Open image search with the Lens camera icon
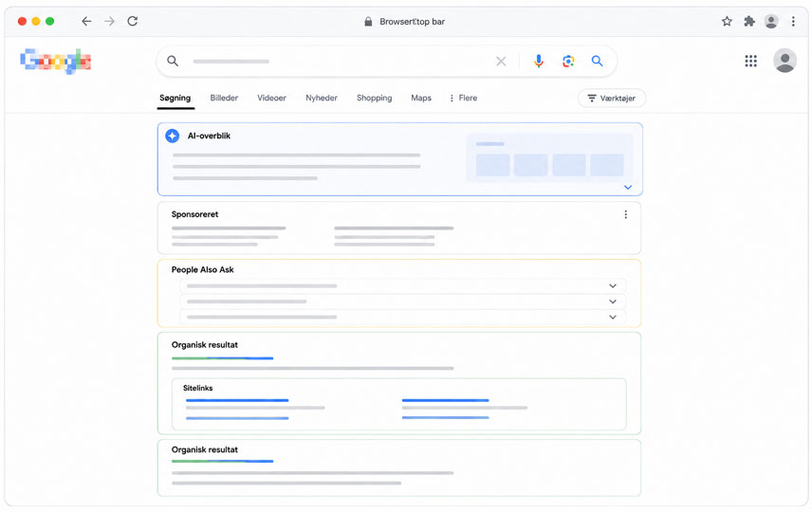This screenshot has height=512, width=812. click(568, 61)
